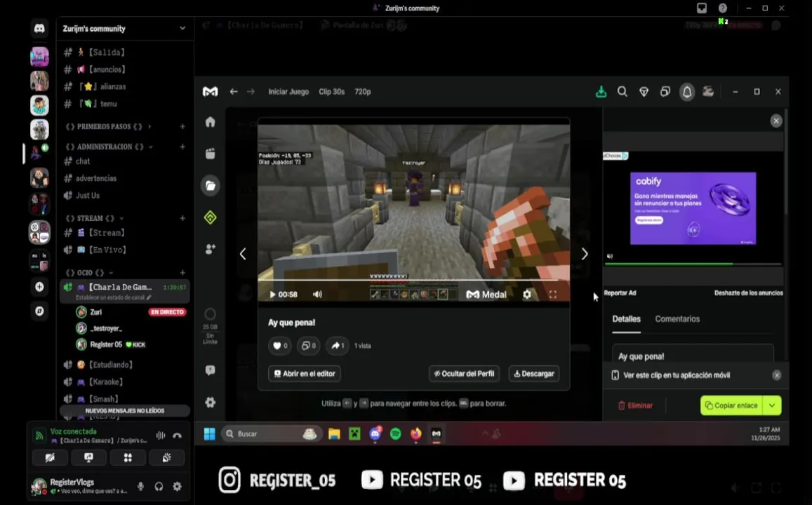Screen dimensions: 812x505
Task: Open Spotify from taskbar
Action: [x=396, y=433]
